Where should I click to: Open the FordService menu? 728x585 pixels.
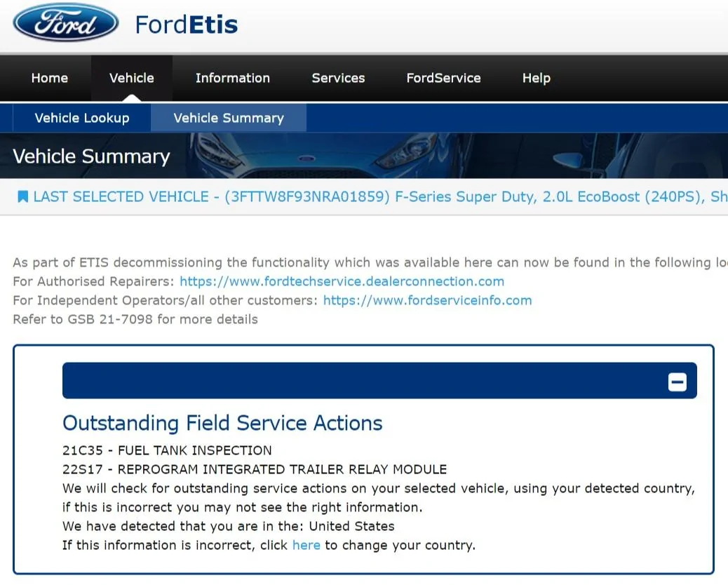[x=443, y=78]
